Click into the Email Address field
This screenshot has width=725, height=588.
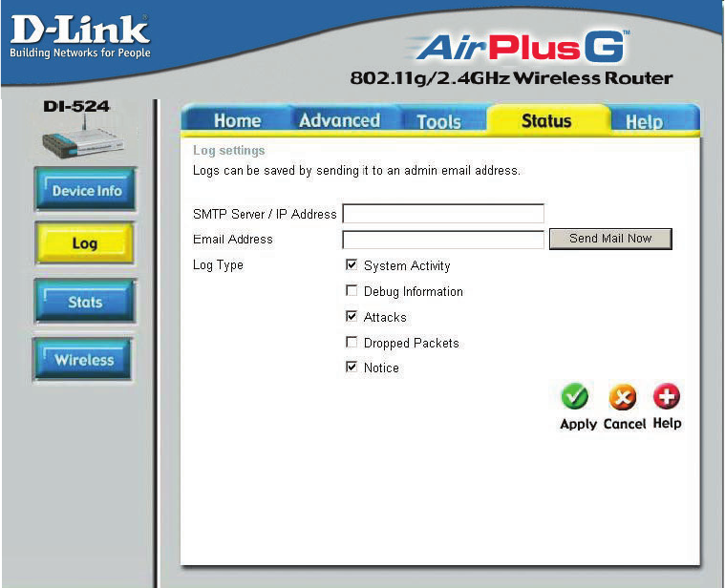pos(443,240)
